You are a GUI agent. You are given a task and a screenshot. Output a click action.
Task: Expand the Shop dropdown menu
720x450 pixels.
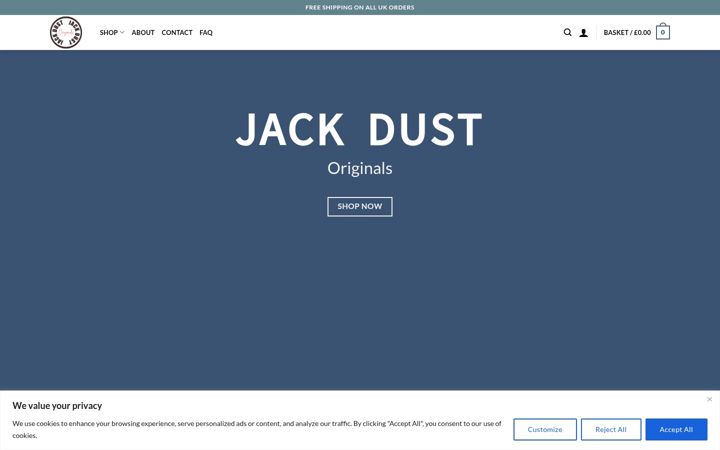pyautogui.click(x=112, y=33)
